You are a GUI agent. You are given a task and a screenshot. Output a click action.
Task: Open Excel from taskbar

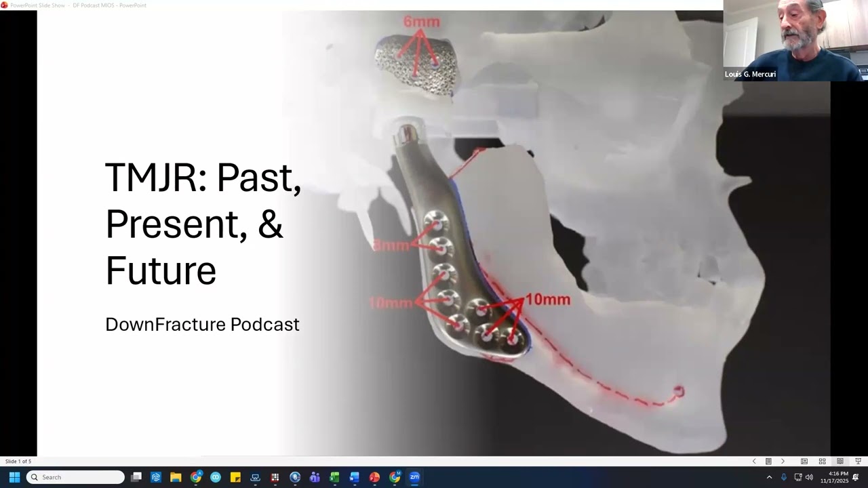334,477
